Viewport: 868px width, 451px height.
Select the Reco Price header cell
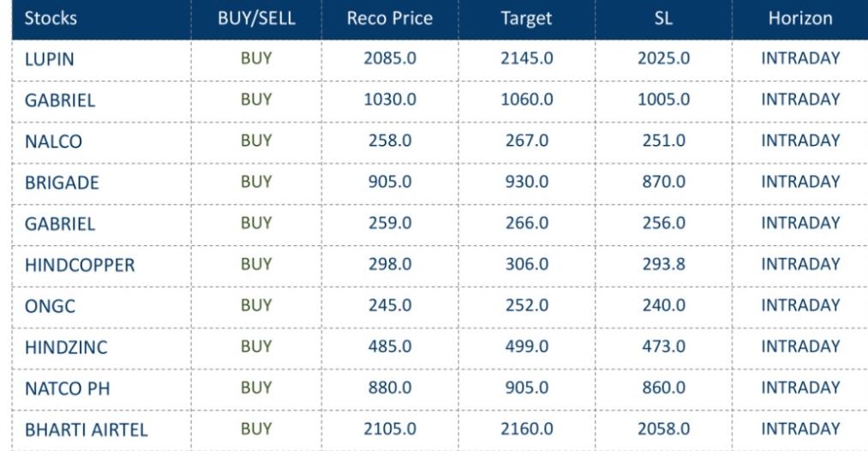[x=390, y=19]
